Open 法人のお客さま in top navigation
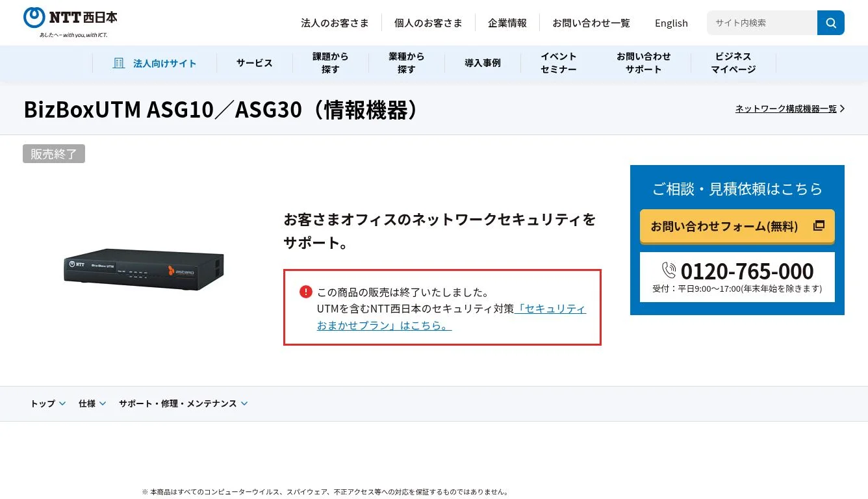Image resolution: width=868 pixels, height=499 pixels. point(335,23)
